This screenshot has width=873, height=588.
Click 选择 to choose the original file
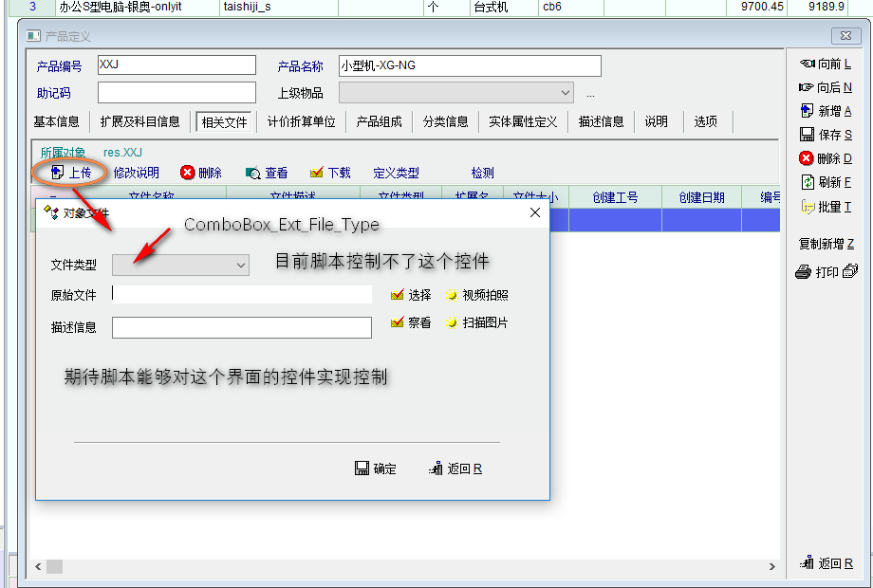[411, 295]
